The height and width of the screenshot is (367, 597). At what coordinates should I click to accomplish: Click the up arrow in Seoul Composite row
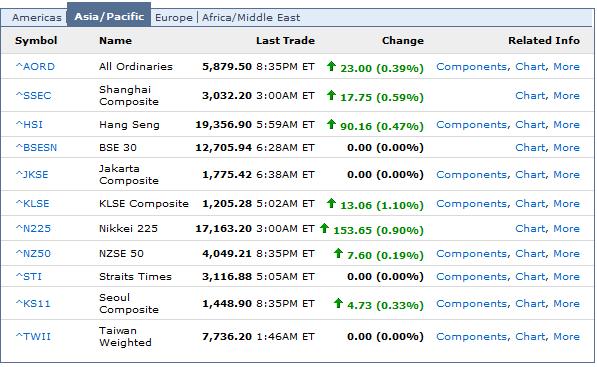click(x=338, y=303)
